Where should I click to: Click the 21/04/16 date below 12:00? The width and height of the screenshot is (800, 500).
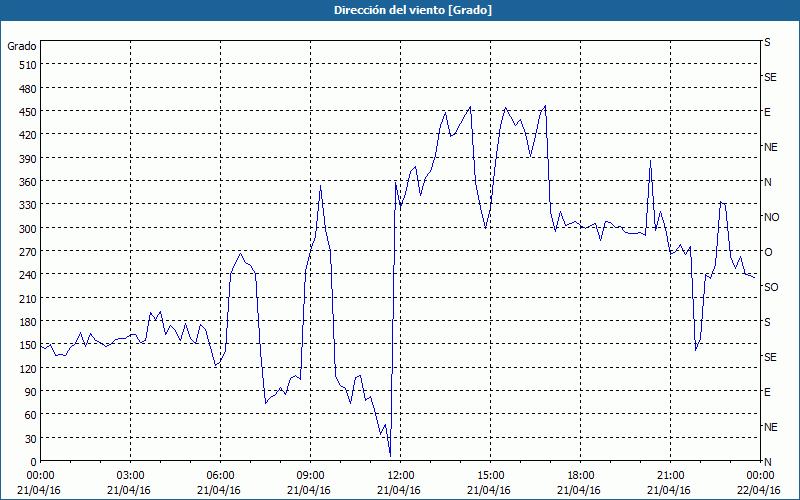pyautogui.click(x=399, y=490)
